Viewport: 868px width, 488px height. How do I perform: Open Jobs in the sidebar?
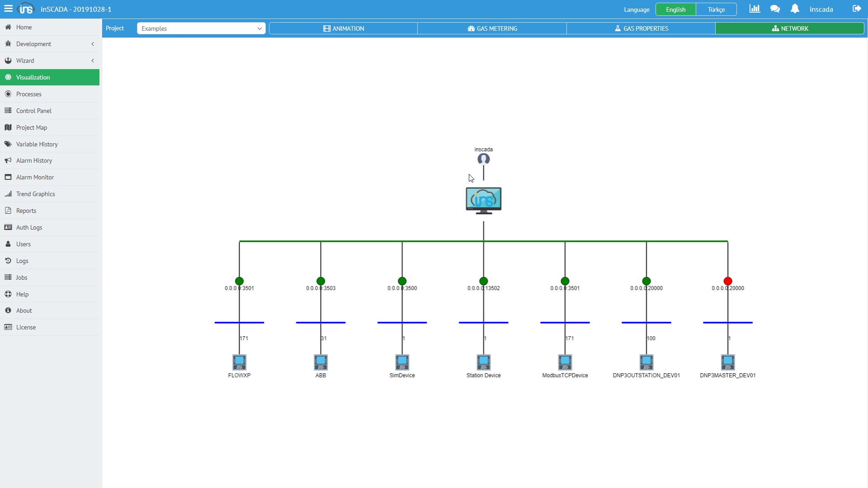pyautogui.click(x=50, y=277)
